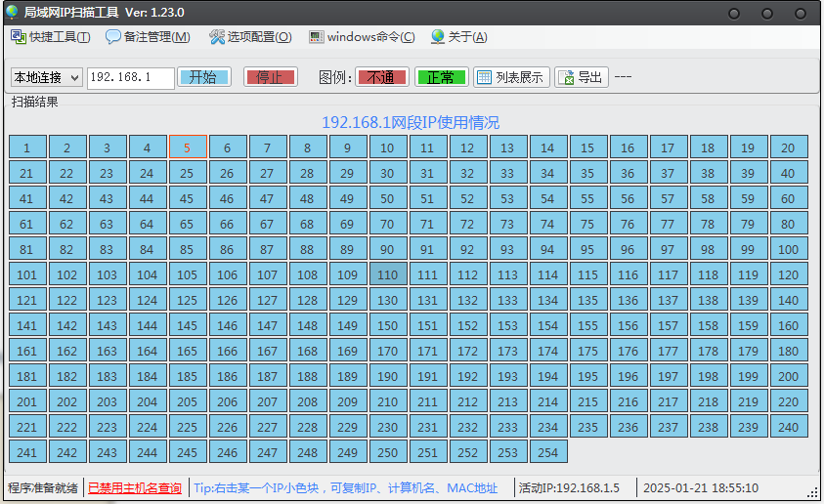Click the 已禁用主机名查询 status link

click(135, 488)
